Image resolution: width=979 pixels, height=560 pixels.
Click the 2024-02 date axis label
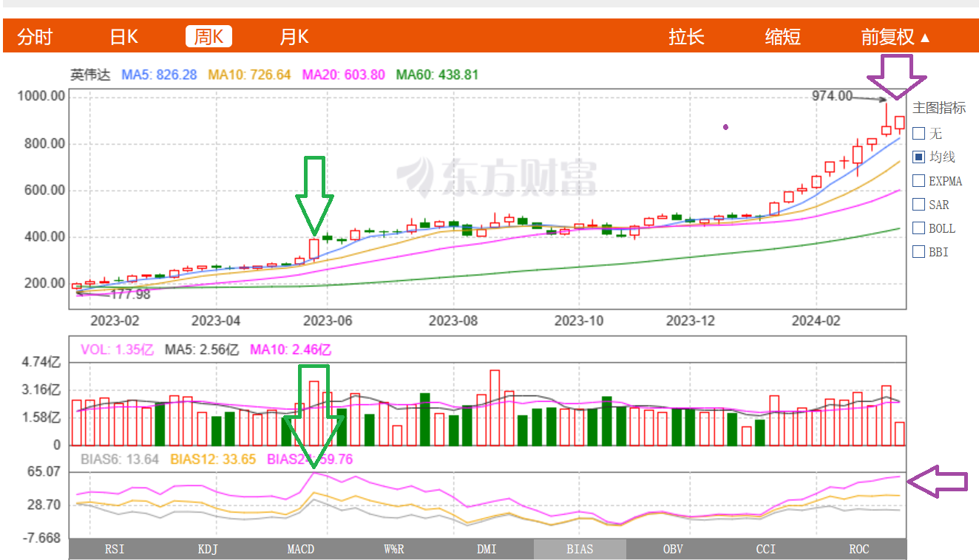(x=816, y=321)
